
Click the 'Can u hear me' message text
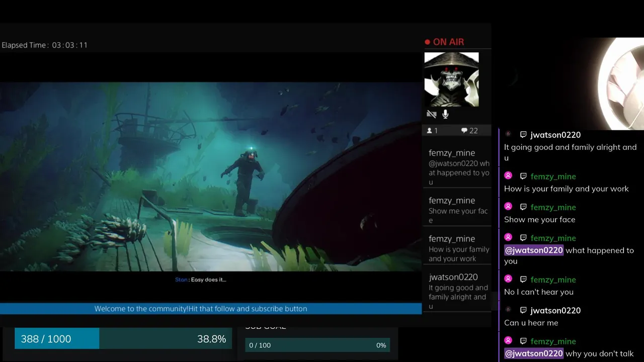[531, 323]
